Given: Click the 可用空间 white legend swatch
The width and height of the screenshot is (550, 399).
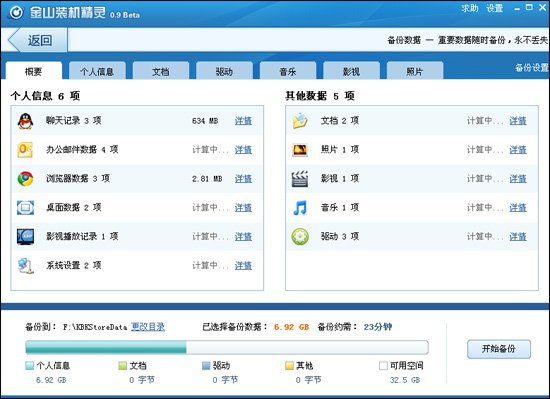Looking at the screenshot, I should [383, 366].
